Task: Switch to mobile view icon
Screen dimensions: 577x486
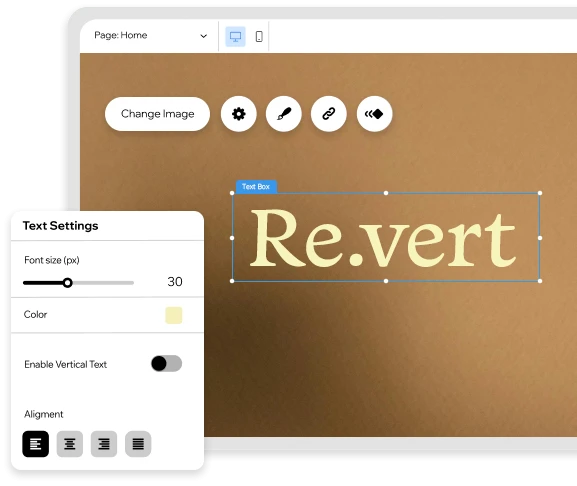Action: (x=259, y=36)
